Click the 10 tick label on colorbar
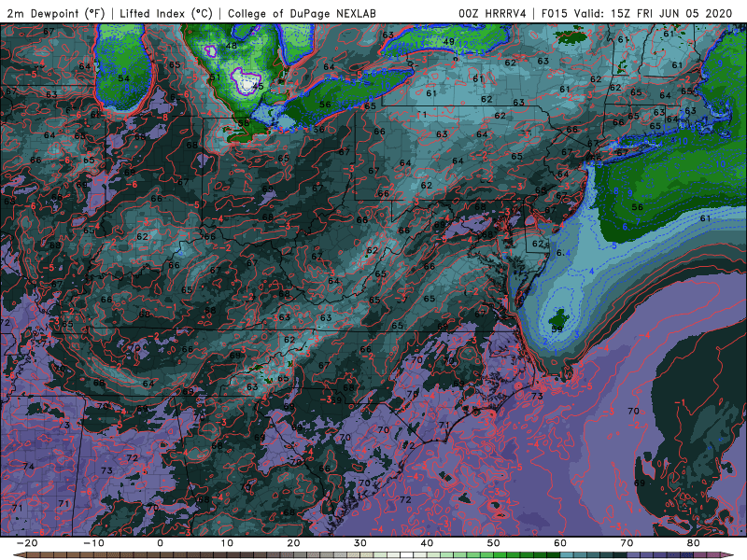This screenshot has height=560, width=747. (227, 543)
